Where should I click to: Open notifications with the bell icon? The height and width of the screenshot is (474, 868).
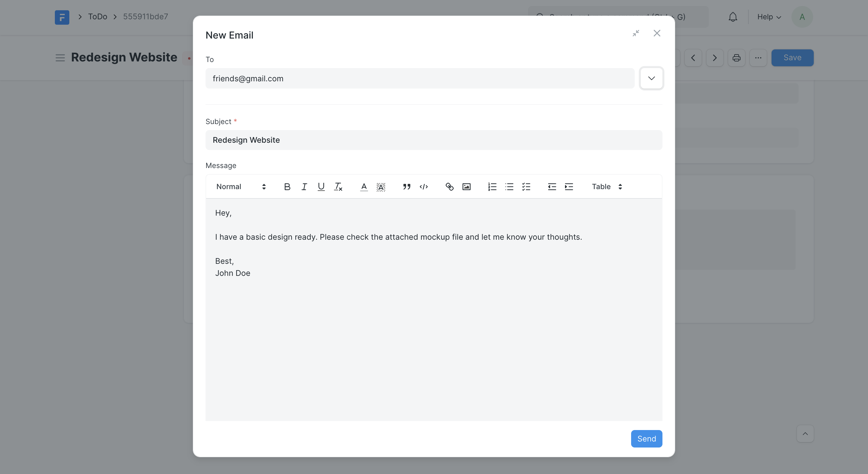(733, 17)
